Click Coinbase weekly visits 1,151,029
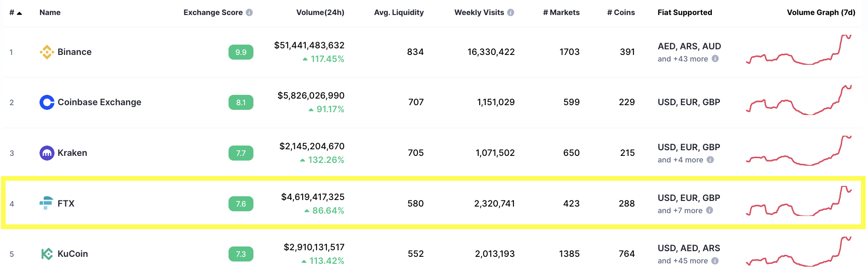The width and height of the screenshot is (868, 277). coord(496,102)
